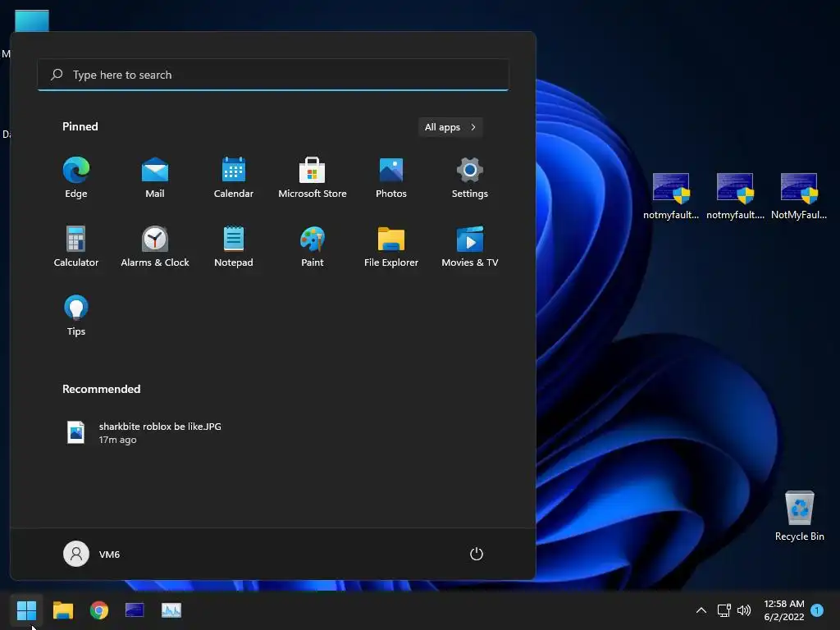840x630 pixels.
Task: Select the middle notmyfault desktop shortcut
Action: [x=735, y=196]
